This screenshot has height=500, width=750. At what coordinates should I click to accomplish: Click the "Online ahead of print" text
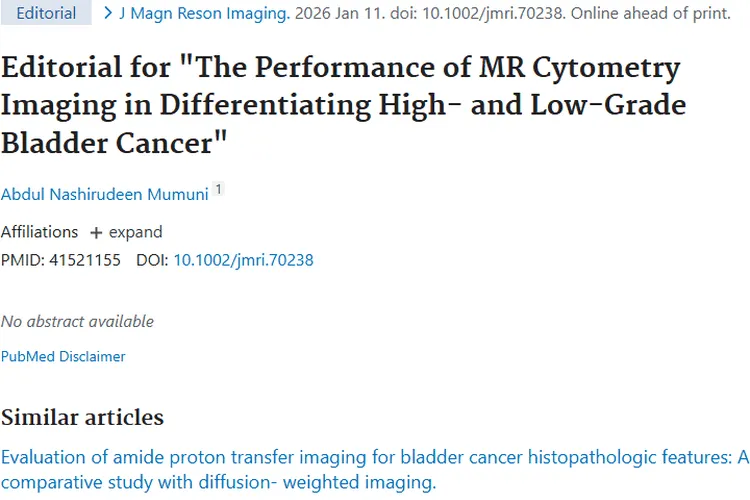click(646, 14)
